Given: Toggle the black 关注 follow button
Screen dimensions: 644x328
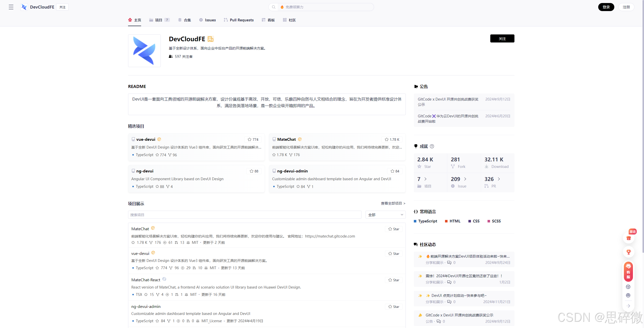Looking at the screenshot, I should [502, 38].
